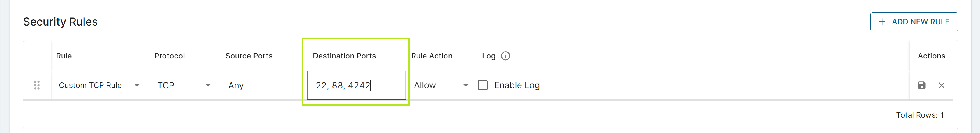This screenshot has height=133, width=980.
Task: Focus the Destination Ports input field
Action: point(356,85)
